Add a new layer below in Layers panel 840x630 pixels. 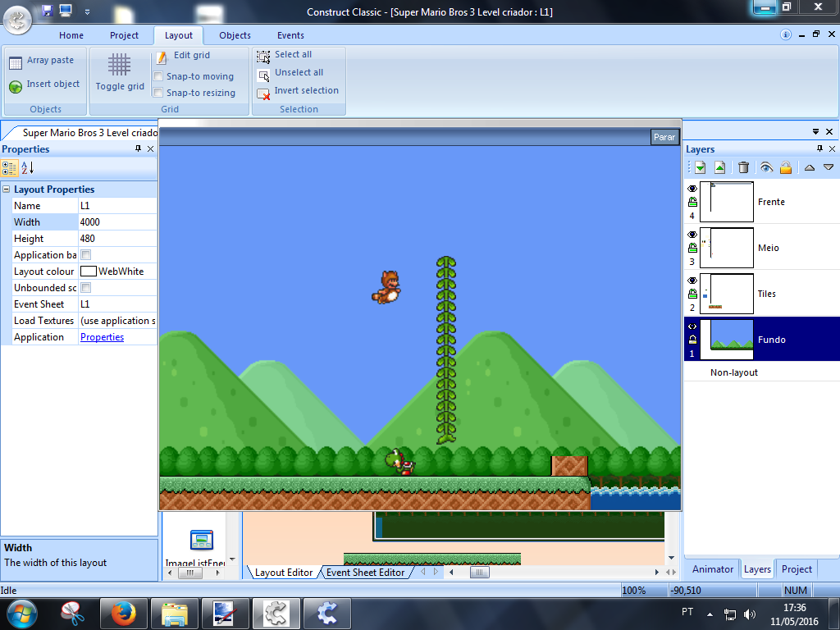700,167
